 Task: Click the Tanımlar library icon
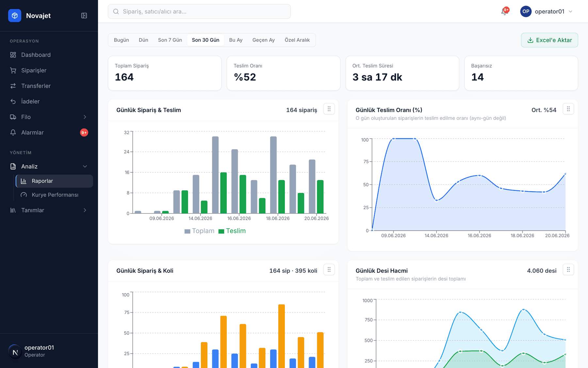[x=13, y=210]
